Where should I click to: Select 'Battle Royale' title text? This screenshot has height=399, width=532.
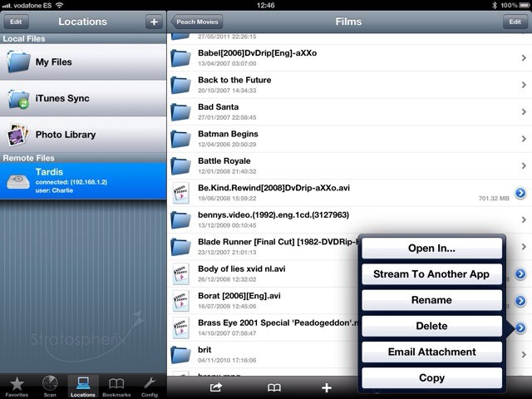224,160
